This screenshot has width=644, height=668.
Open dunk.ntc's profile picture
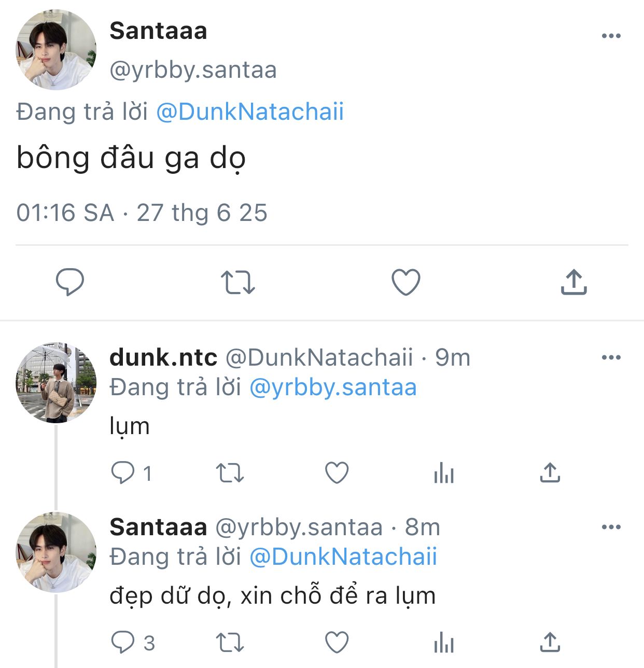(56, 382)
